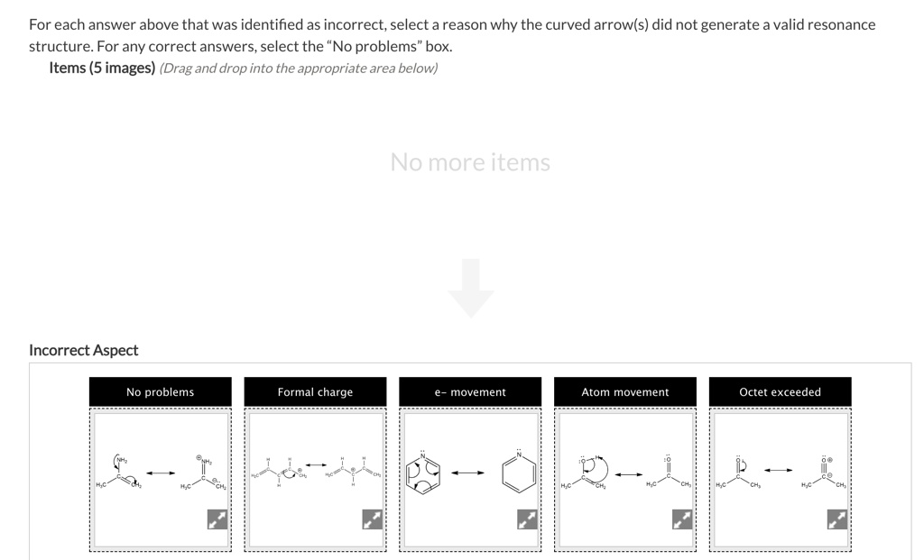The image size is (924, 560).
Task: Select the "Formal charge" header
Action: 314,391
